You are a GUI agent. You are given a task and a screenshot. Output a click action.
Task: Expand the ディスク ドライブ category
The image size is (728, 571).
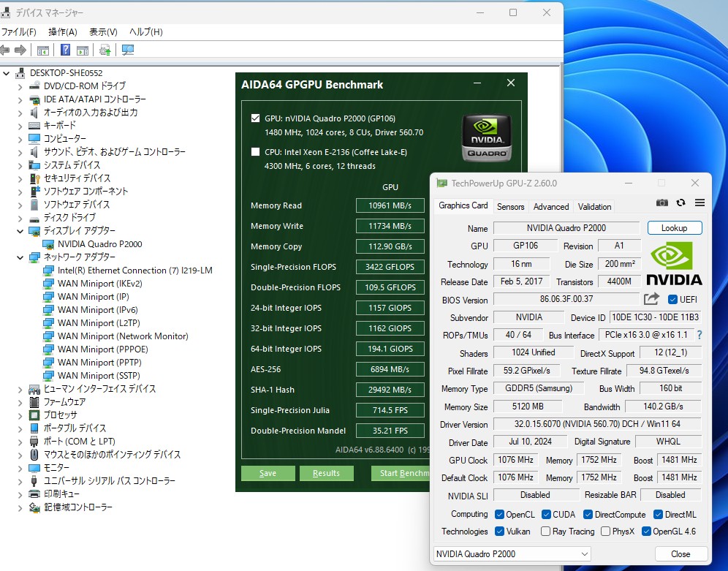point(20,218)
